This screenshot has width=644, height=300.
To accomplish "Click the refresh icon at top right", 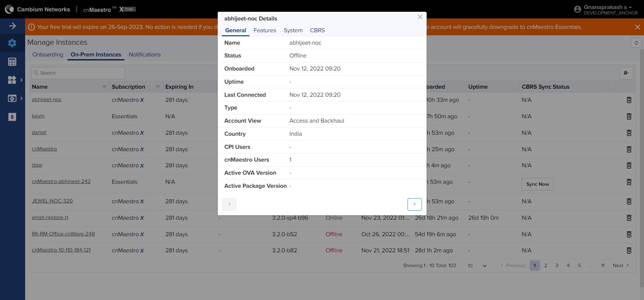I will pyautogui.click(x=636, y=43).
